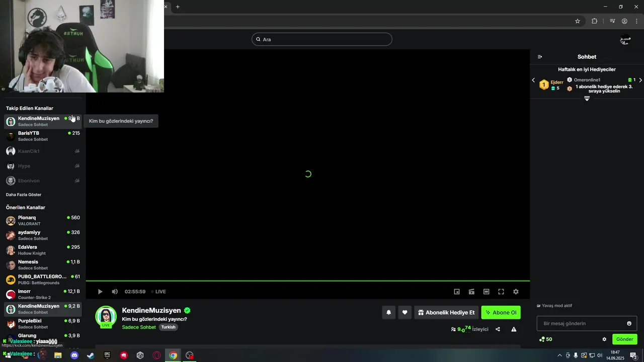Open video player settings gear
This screenshot has width=644, height=362.
click(516, 292)
